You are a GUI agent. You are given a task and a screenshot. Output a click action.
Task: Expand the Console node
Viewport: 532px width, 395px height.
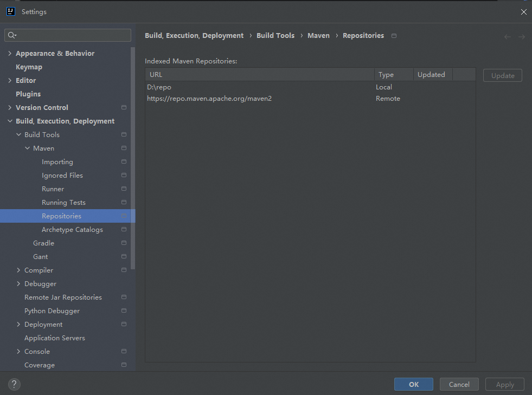point(18,352)
